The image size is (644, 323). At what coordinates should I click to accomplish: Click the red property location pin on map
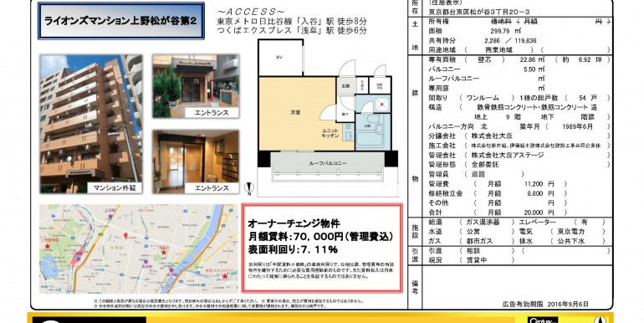(125, 236)
